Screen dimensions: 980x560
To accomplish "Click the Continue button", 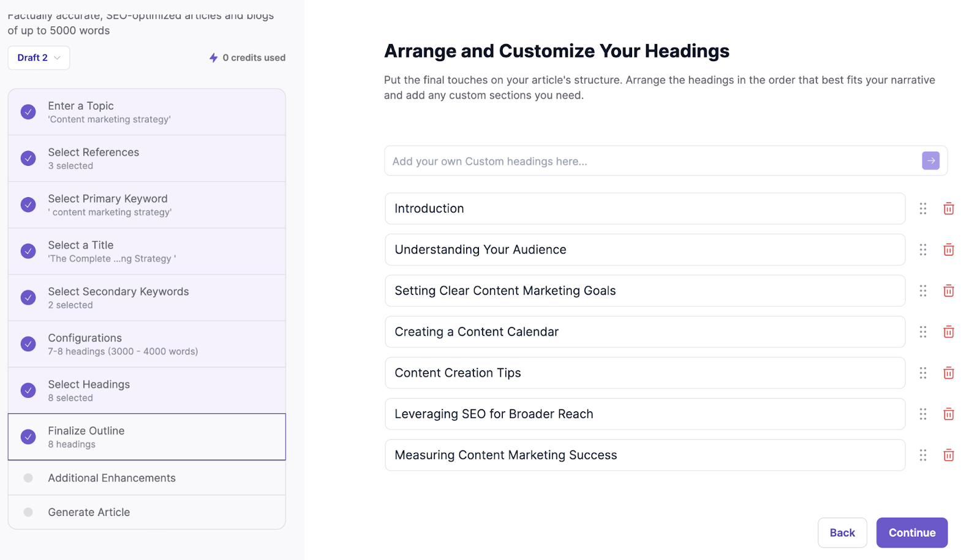I will 911,532.
